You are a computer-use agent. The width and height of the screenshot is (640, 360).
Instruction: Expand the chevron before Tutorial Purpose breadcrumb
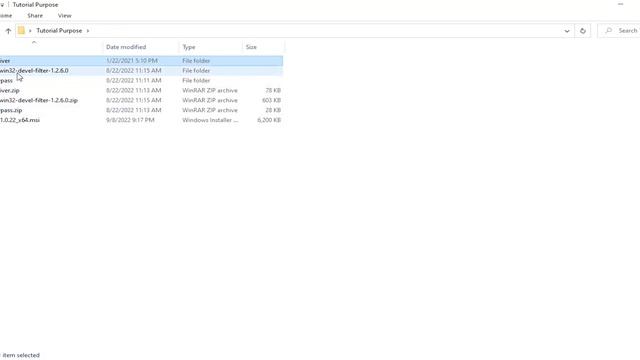click(30, 31)
